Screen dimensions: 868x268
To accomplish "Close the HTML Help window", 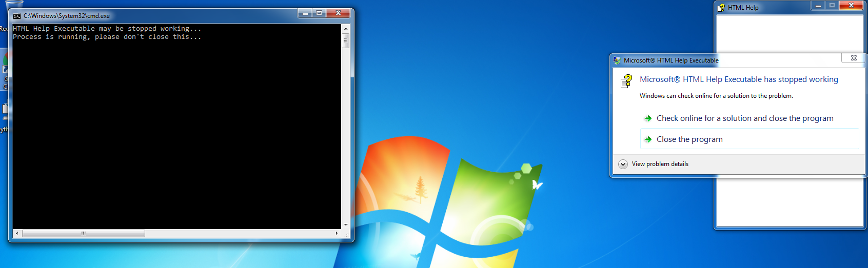I will point(851,6).
